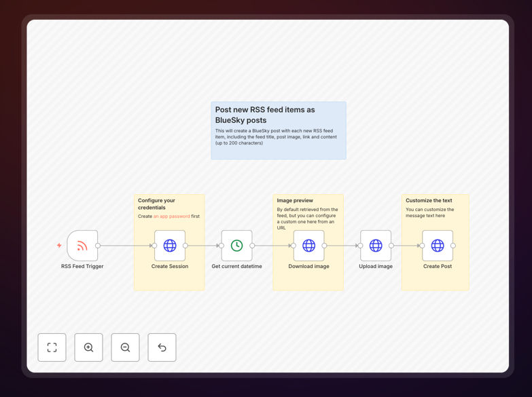
Task: Select the Get current datetime clock node
Action: pos(237,246)
